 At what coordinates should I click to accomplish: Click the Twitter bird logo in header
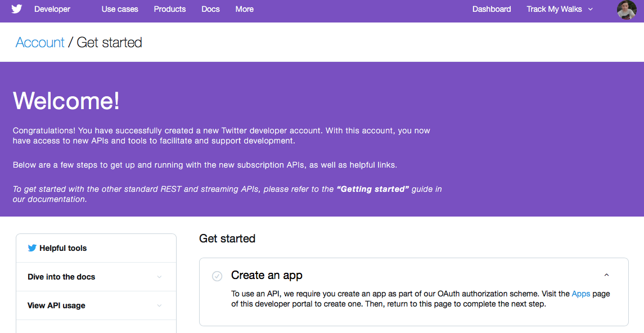point(16,9)
